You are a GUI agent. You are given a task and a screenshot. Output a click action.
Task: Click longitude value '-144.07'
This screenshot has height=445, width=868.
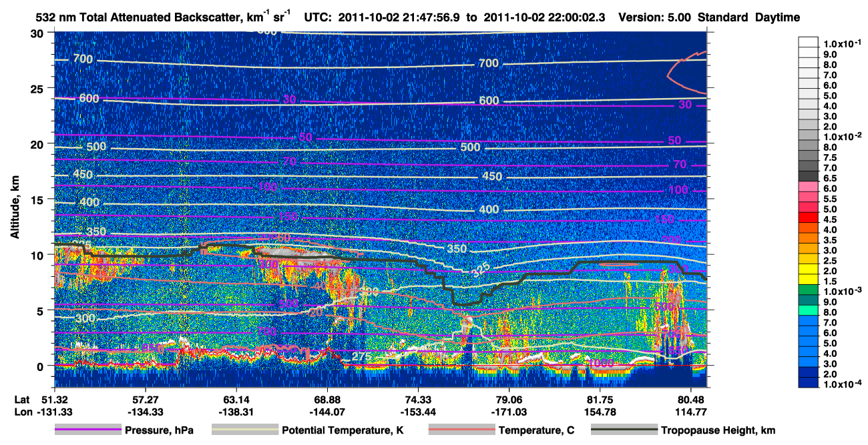point(327,412)
